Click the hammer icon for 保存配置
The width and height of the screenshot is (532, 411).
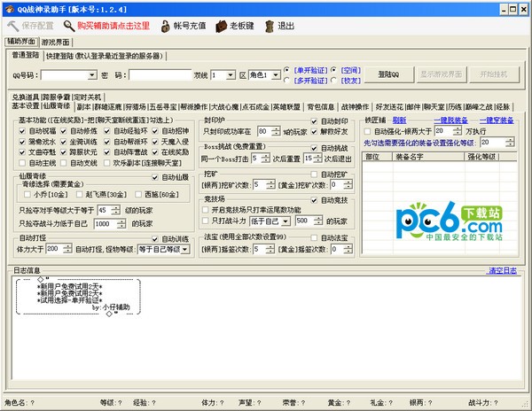13,26
